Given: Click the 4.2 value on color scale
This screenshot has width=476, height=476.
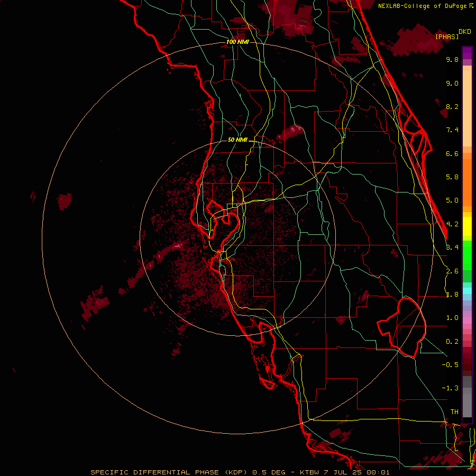Looking at the screenshot, I should click(452, 224).
